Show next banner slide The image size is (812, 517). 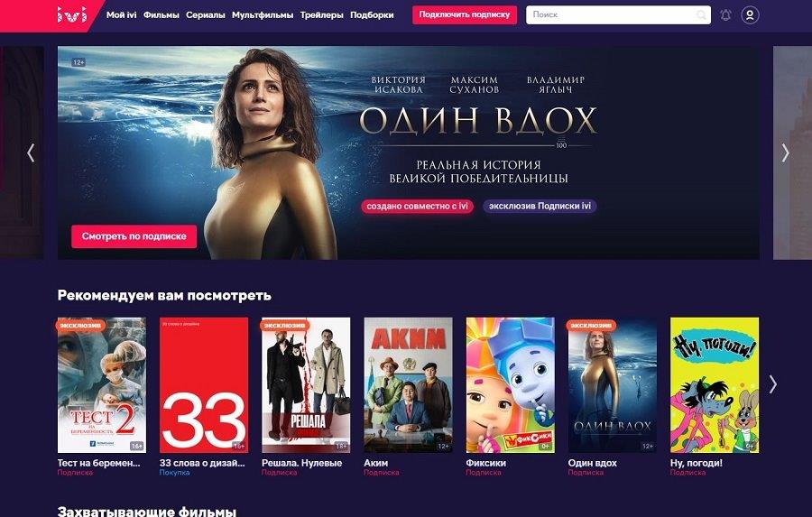pyautogui.click(x=785, y=152)
